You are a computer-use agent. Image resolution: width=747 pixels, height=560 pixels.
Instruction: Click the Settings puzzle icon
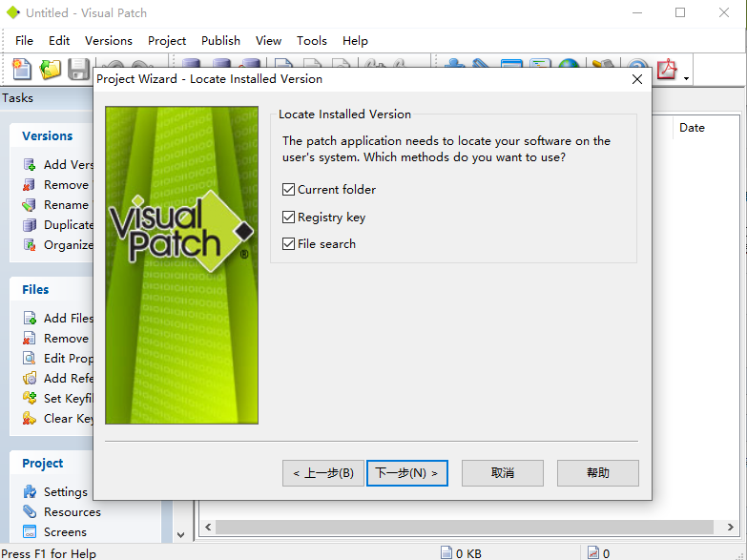tap(30, 492)
